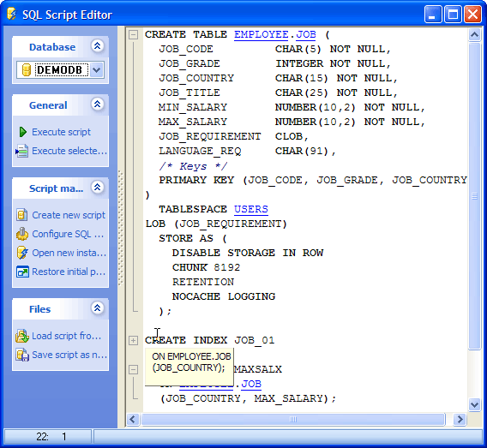Run the Execute script link

(x=61, y=132)
